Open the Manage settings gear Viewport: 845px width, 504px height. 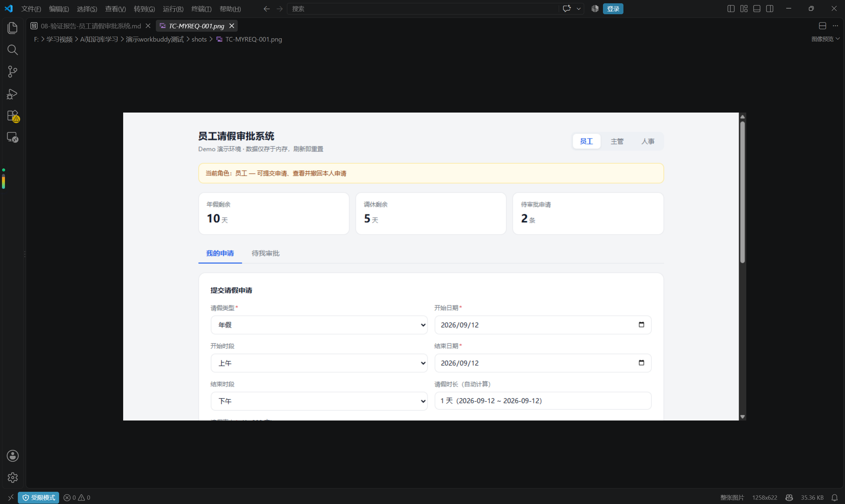coord(13,478)
